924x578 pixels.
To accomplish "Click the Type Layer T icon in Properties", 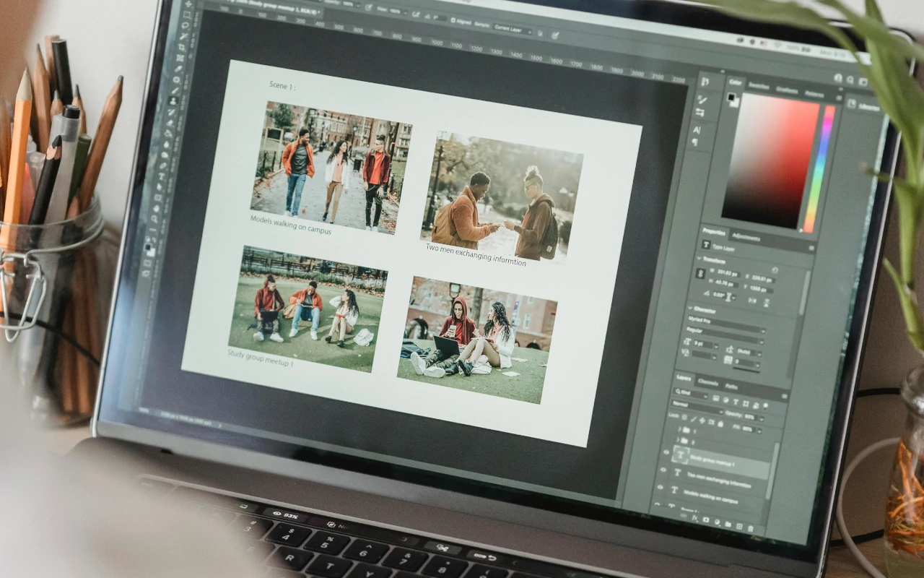I will point(706,246).
